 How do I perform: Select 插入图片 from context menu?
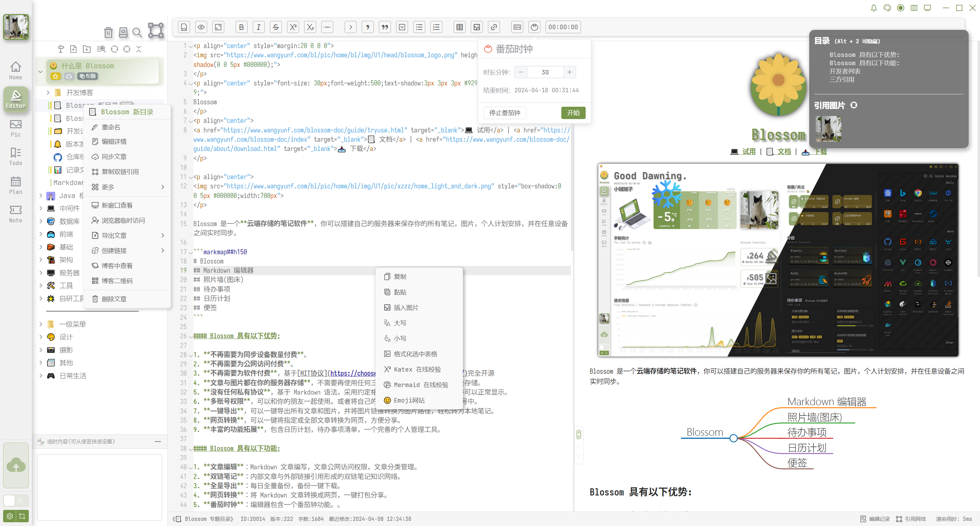tap(406, 307)
